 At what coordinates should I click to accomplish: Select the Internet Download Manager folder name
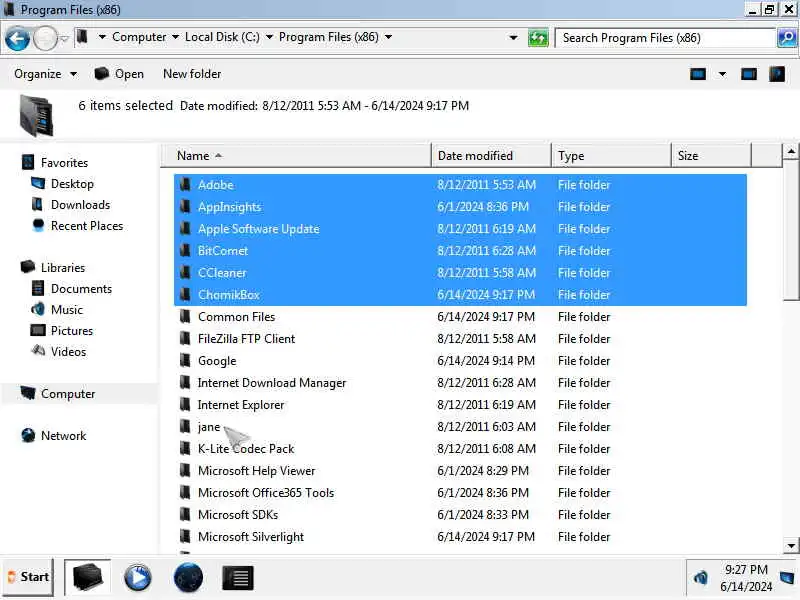point(272,383)
